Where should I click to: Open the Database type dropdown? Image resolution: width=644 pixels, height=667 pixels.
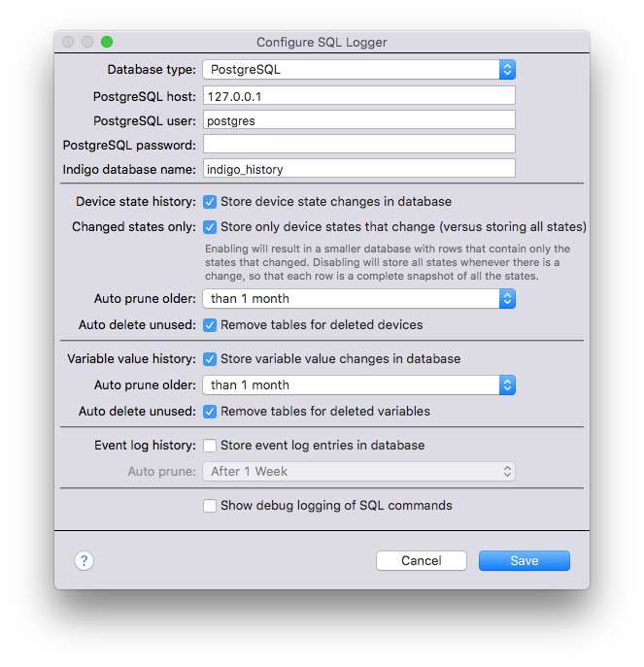[x=358, y=69]
